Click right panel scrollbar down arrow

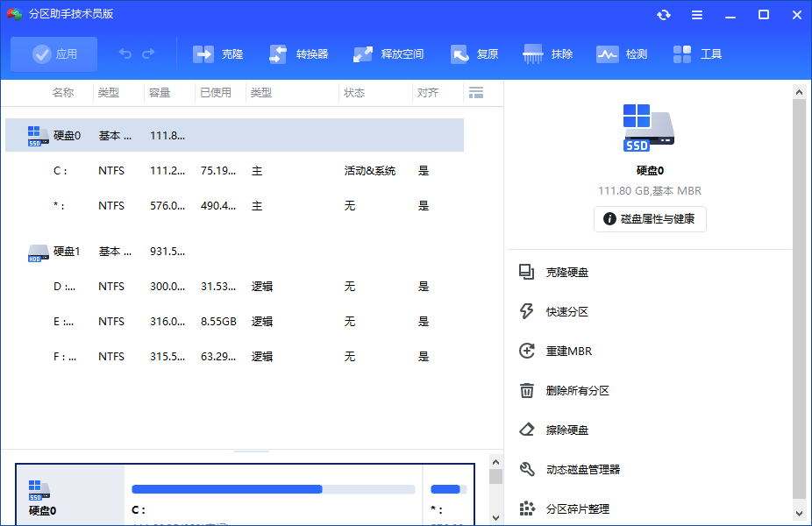[x=799, y=513]
